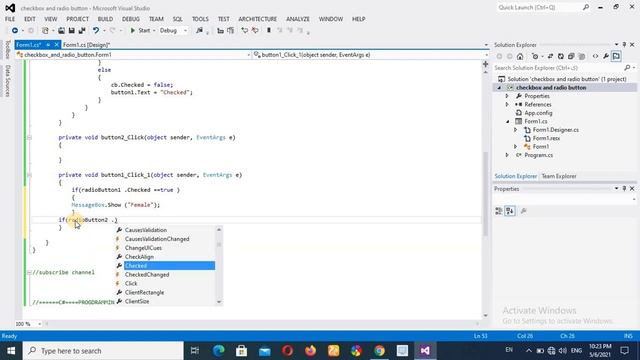Undo the last edit with Undo icon
The width and height of the screenshot is (640, 360).
(x=96, y=31)
